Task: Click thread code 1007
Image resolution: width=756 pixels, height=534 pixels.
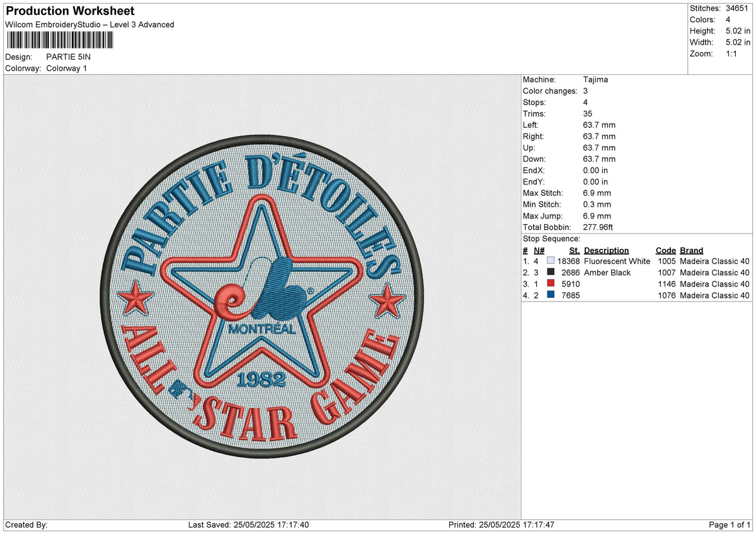Action: (667, 273)
